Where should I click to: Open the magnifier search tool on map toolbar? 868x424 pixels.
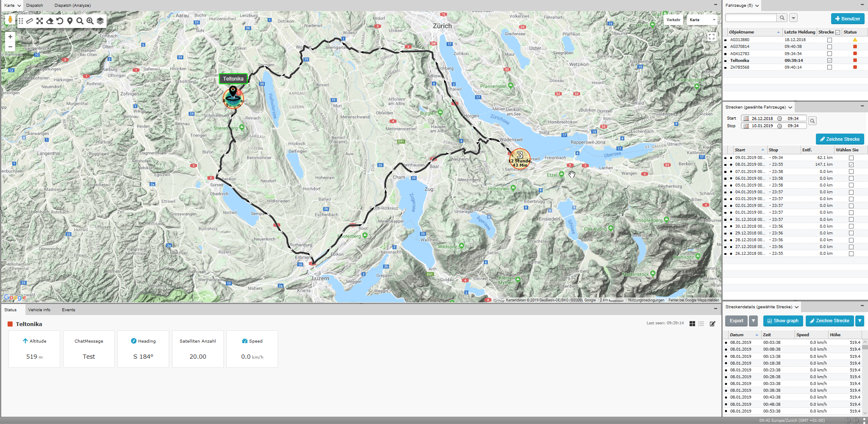click(x=80, y=21)
